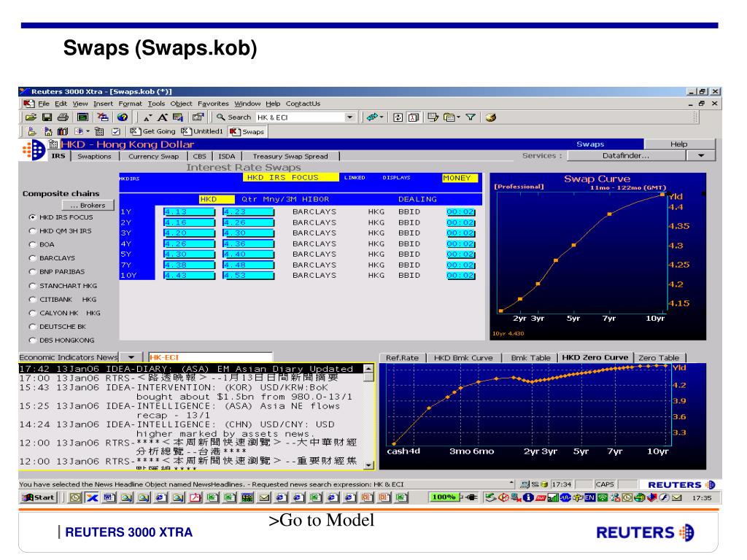Select the HKD IRS FOCUS radio button

[x=32, y=217]
